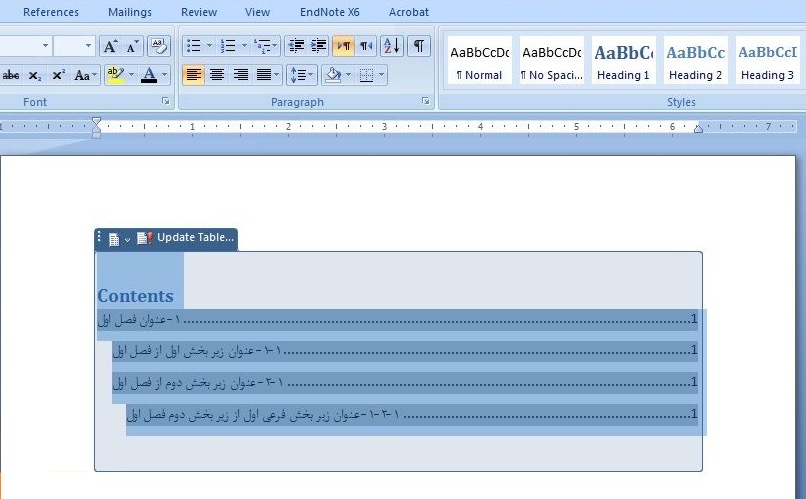Apply strikethrough formatting

[x=11, y=75]
